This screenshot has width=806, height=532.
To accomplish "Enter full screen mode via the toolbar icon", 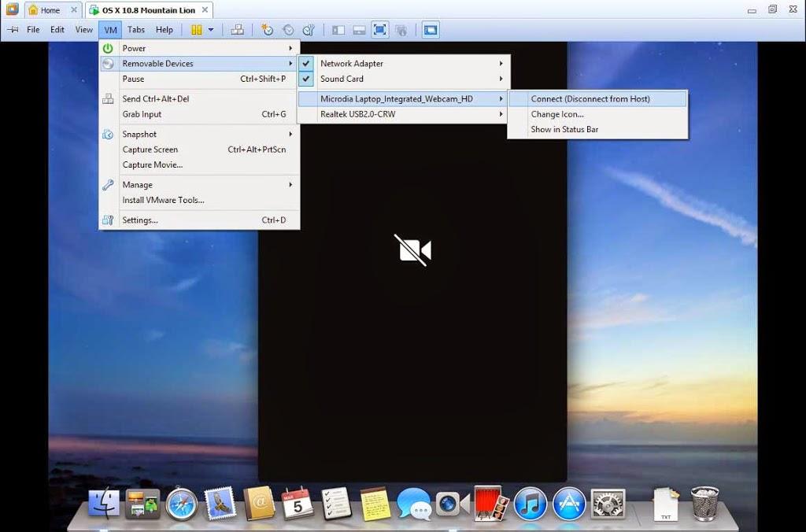I will tap(380, 30).
